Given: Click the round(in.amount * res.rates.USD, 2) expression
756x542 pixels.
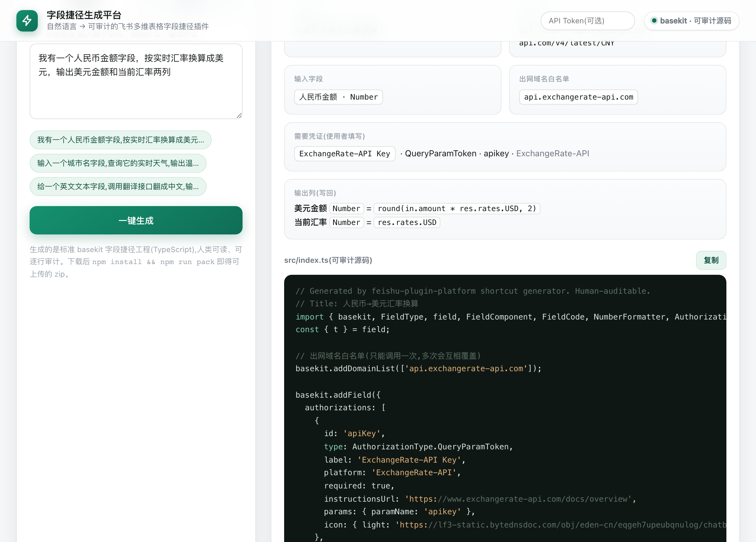Looking at the screenshot, I should (457, 209).
